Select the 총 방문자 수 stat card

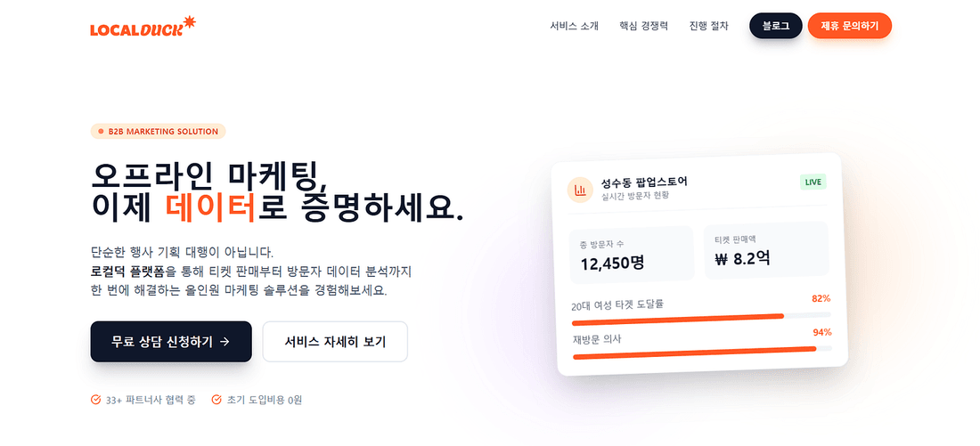[632, 254]
